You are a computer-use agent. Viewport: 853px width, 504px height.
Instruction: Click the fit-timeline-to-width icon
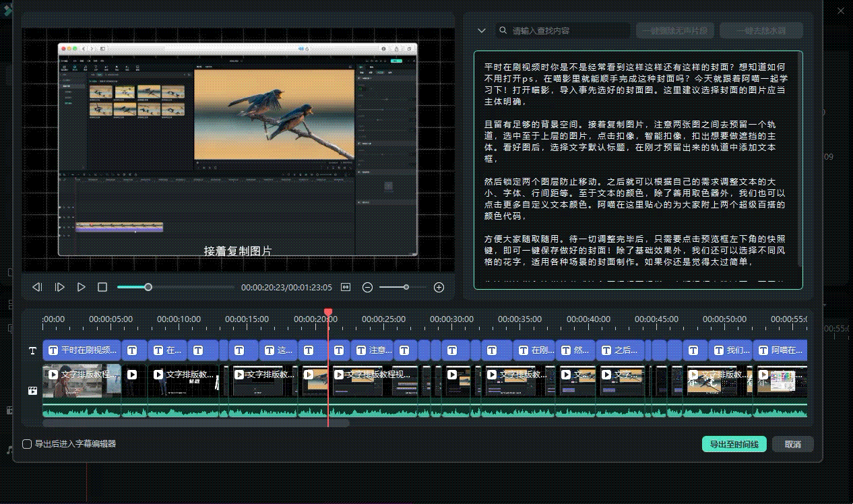point(346,287)
